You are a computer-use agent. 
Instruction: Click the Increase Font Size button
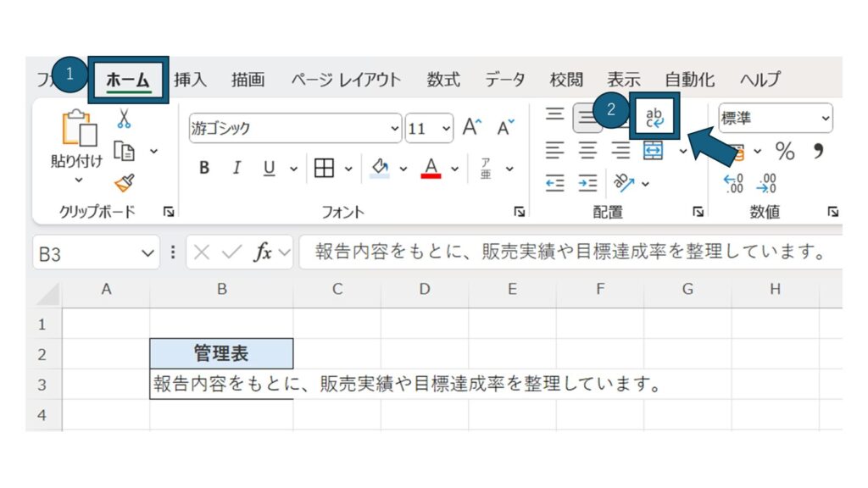point(472,128)
